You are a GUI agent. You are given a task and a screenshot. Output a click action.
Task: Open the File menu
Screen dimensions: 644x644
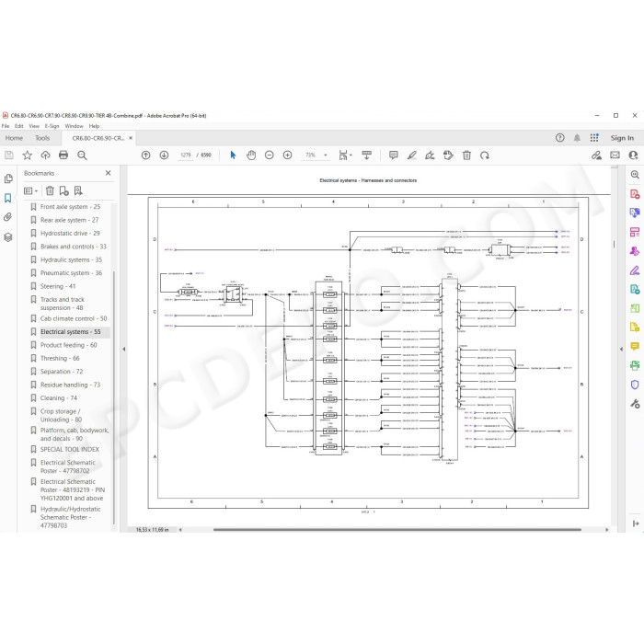tap(6, 126)
